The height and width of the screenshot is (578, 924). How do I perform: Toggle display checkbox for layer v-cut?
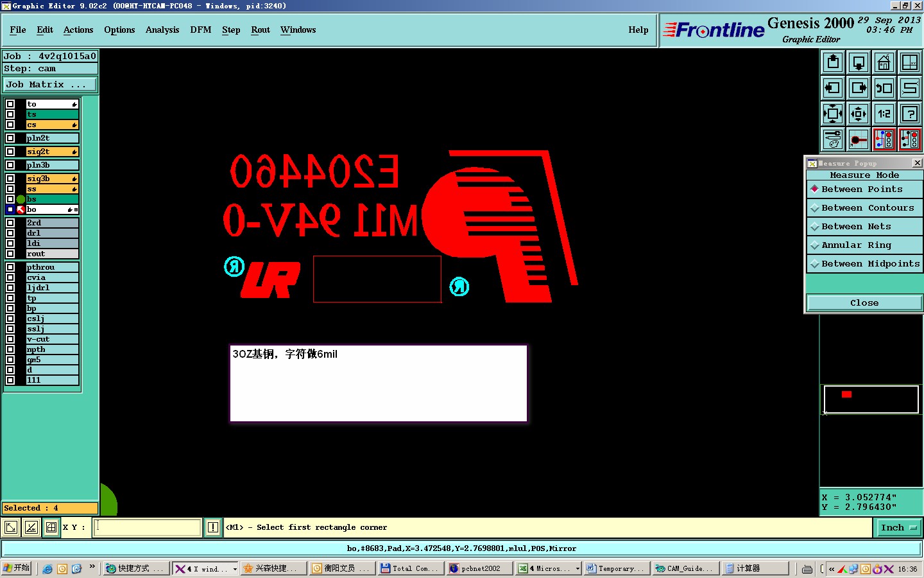tap(10, 339)
